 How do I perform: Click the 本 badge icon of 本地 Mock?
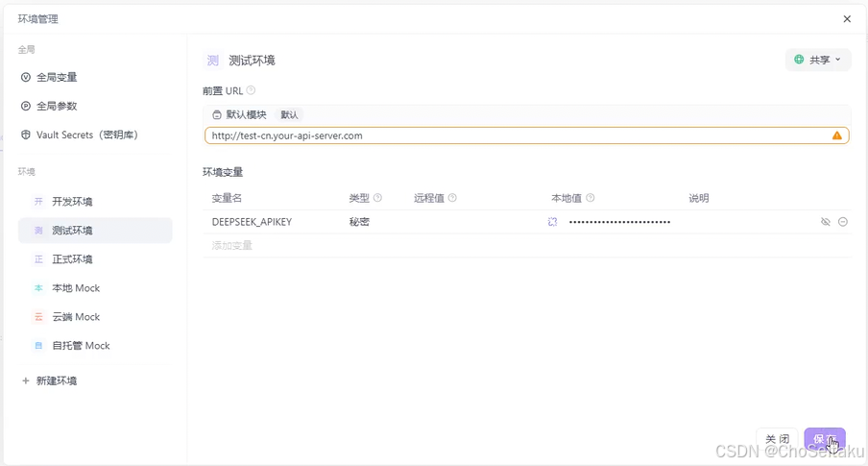(38, 288)
